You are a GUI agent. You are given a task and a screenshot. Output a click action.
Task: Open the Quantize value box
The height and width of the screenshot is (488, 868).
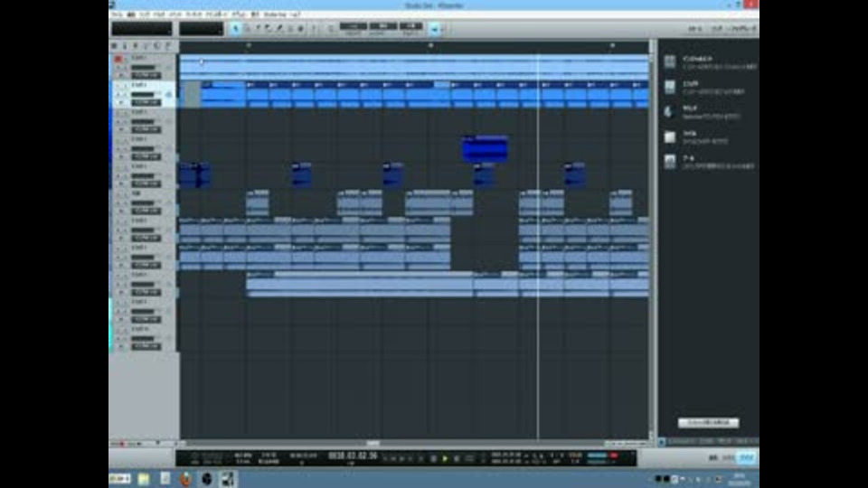tap(354, 26)
